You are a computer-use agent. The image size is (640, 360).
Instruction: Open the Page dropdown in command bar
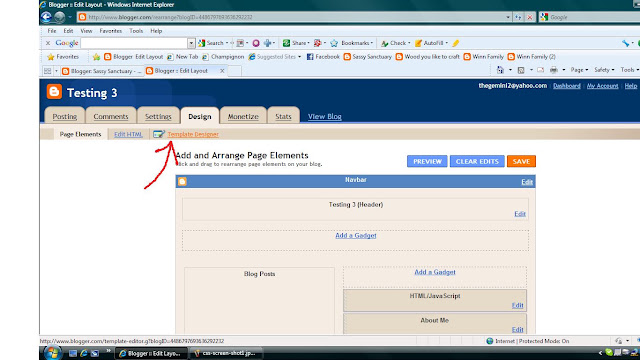(x=579, y=70)
